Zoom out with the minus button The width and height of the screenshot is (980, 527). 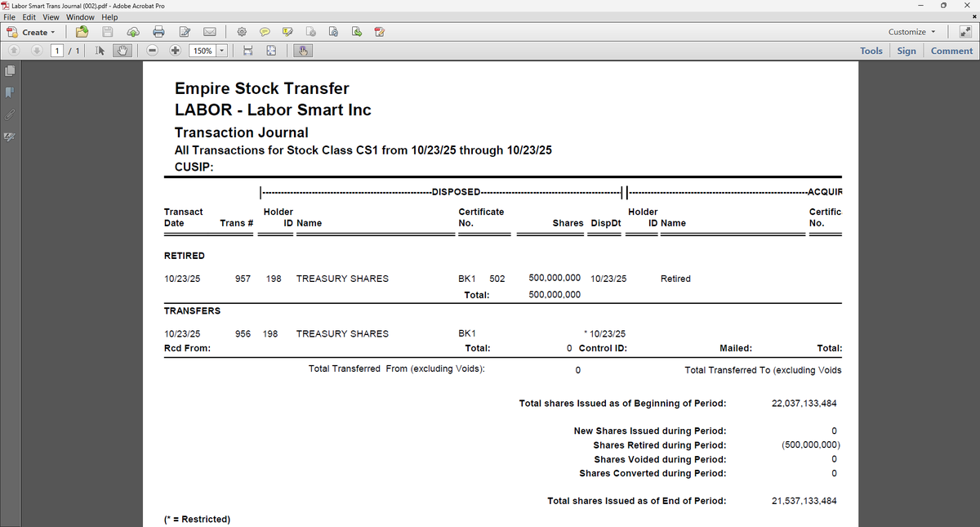pos(153,51)
